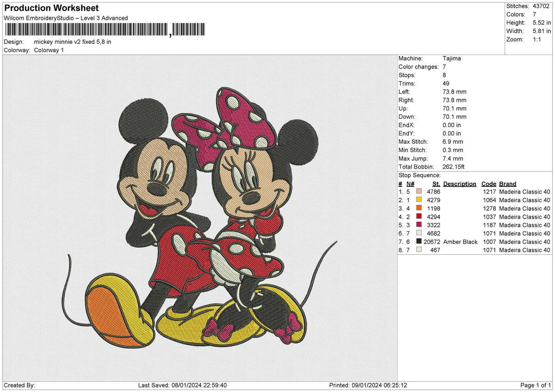Screen dimensions: 555x392
Task: Click stitch count "1198" in row 3
Action: [433, 208]
